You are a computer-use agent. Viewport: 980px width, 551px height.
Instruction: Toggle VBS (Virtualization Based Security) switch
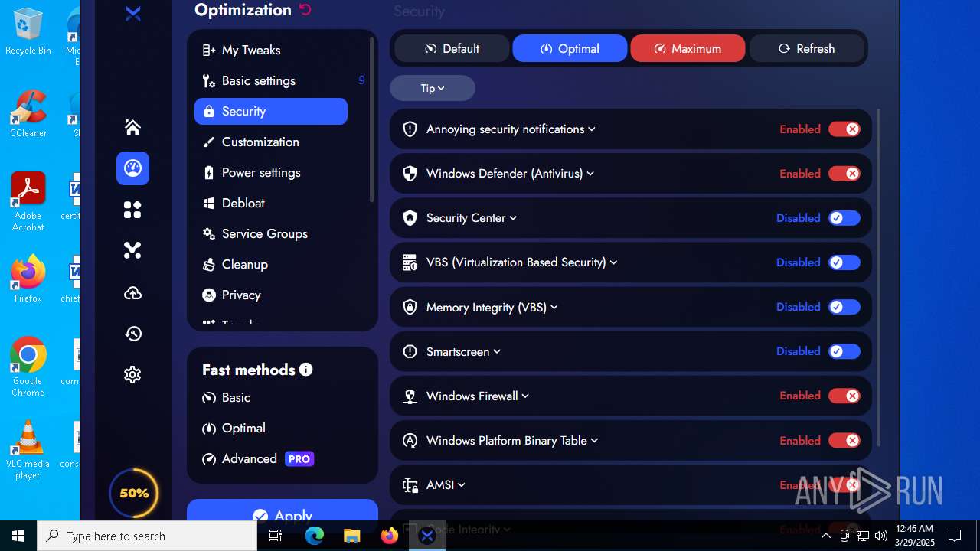[844, 262]
